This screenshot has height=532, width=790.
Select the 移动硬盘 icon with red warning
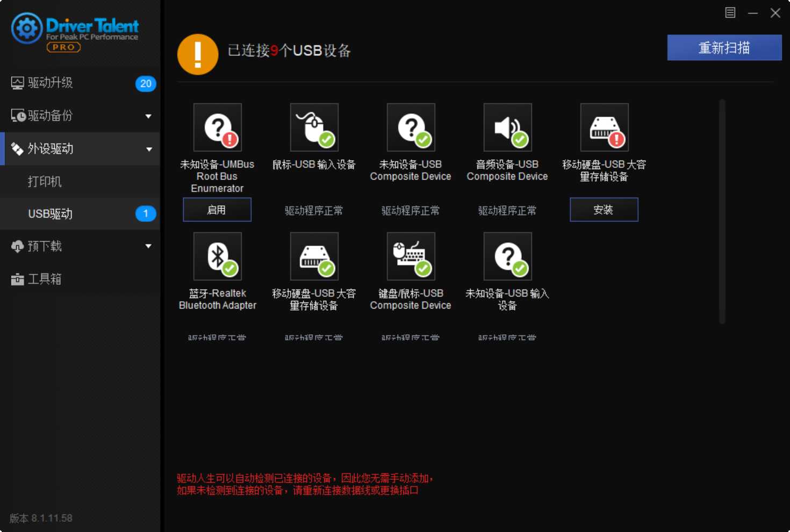tap(605, 127)
